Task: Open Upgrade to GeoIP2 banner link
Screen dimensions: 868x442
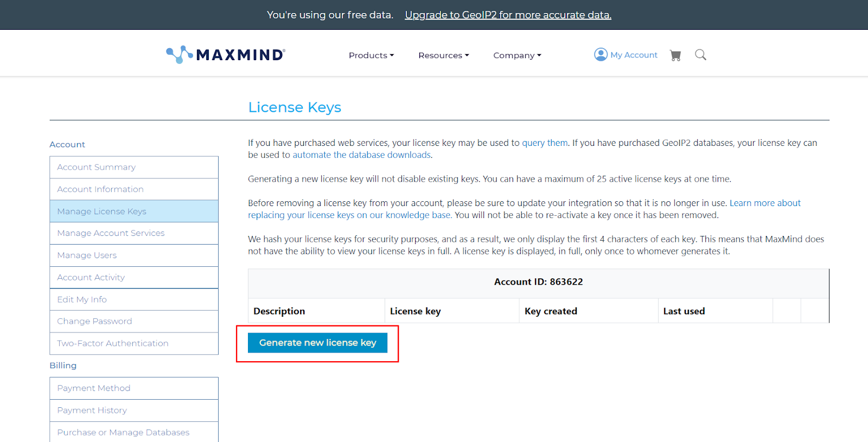Action: point(508,15)
